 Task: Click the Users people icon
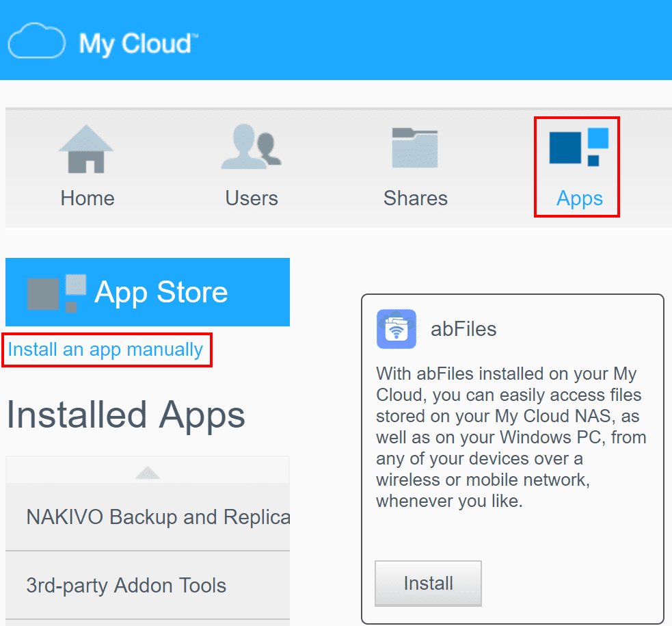click(x=251, y=147)
